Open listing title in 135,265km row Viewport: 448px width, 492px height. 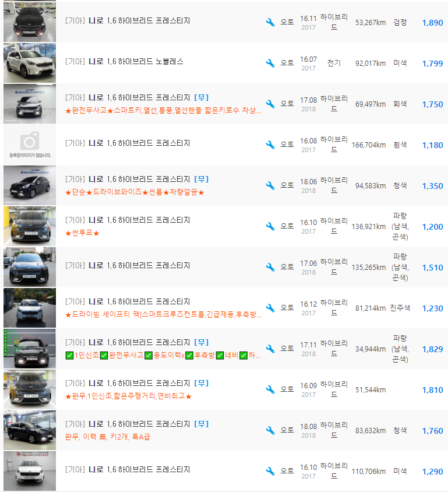tap(128, 265)
